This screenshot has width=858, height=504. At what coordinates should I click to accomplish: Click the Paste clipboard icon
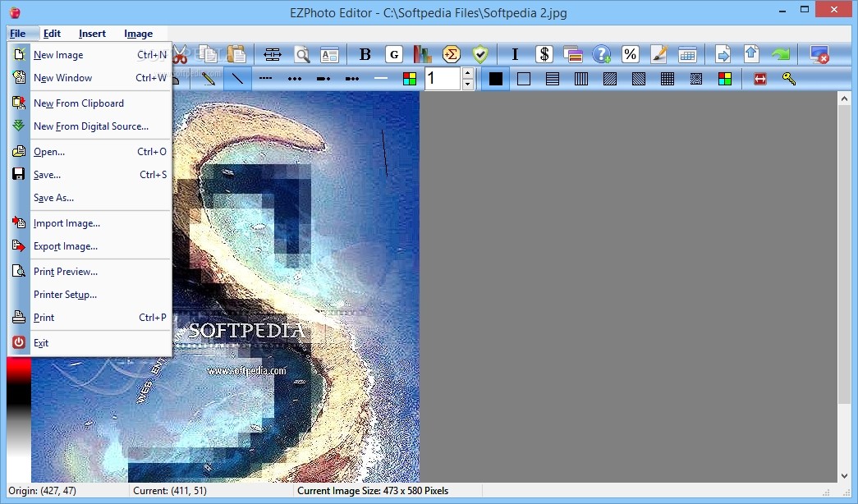click(x=237, y=54)
